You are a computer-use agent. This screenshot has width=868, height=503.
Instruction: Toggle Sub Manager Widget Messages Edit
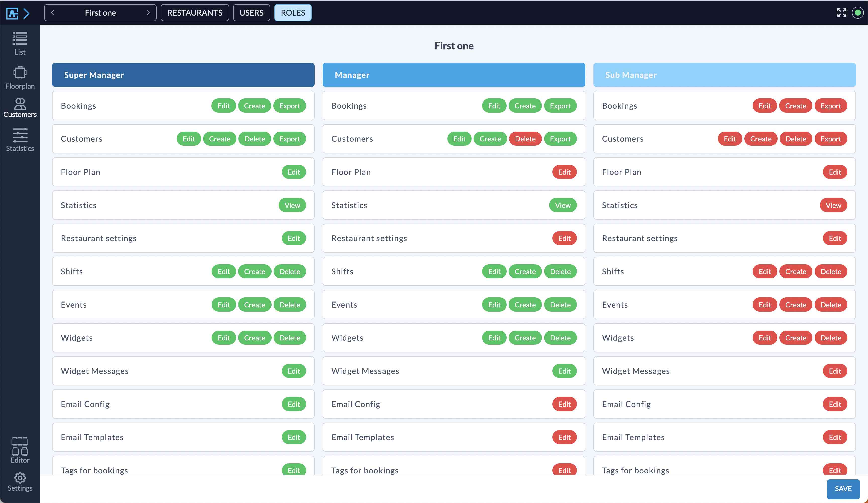pos(835,371)
